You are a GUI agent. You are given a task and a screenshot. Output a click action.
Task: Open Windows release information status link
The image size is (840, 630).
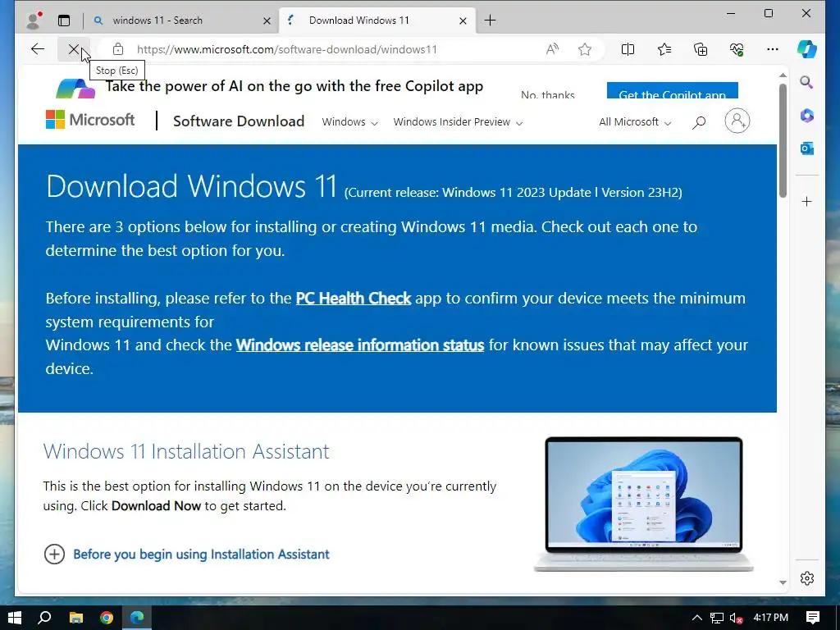coord(360,345)
